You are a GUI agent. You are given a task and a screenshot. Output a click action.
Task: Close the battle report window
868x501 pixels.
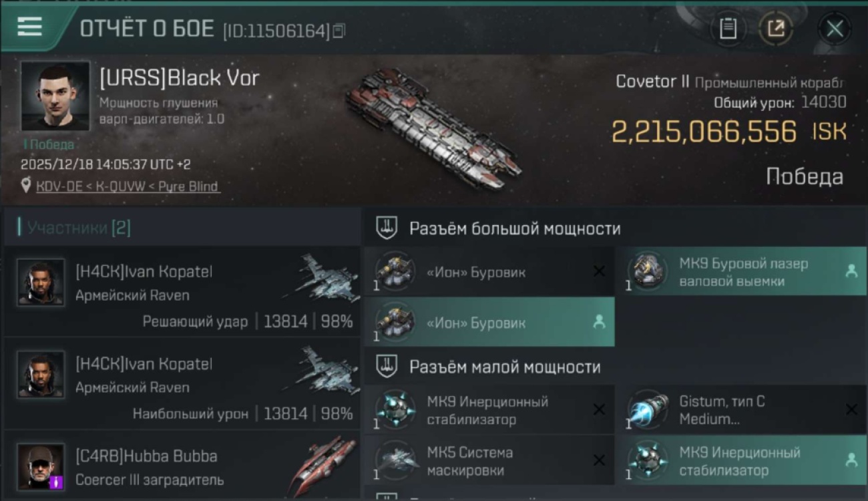click(x=835, y=29)
